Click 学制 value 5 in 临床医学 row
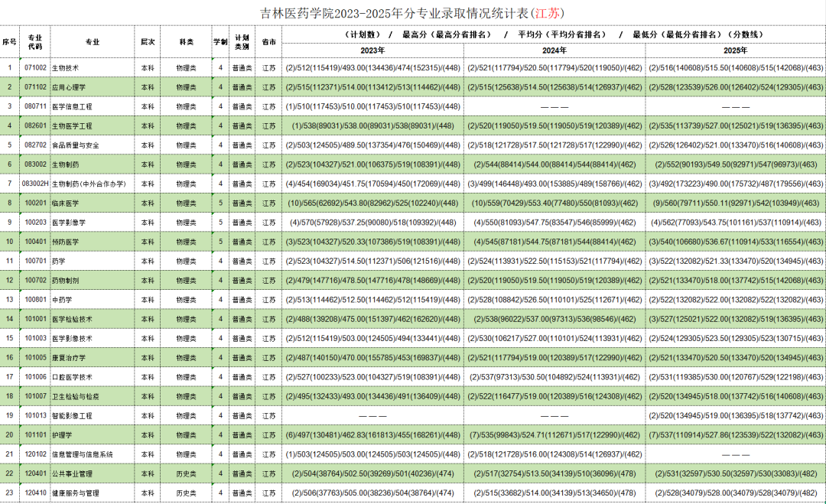The image size is (826, 504). tap(221, 203)
